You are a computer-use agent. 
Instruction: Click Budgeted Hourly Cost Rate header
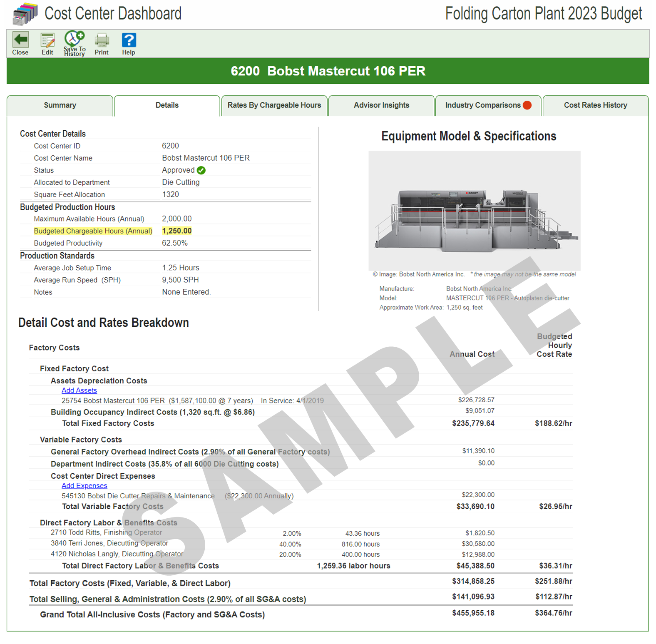pyautogui.click(x=554, y=346)
